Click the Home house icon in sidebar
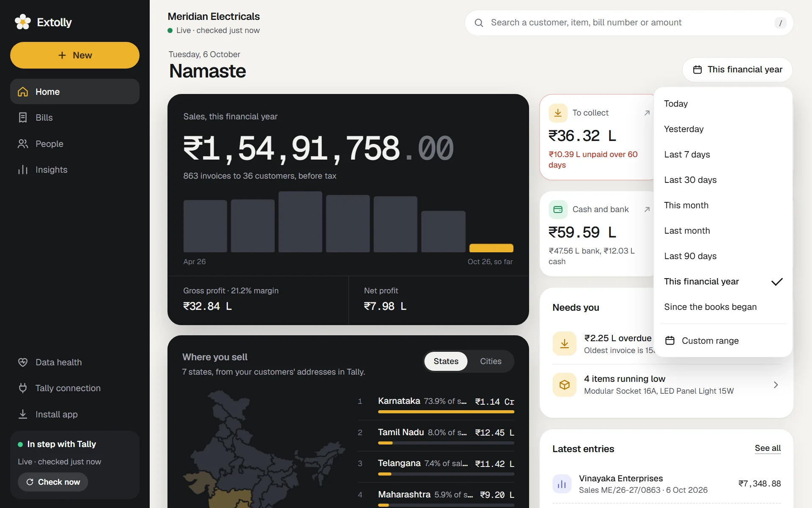Screen dimensions: 812x508 [x=23, y=92]
